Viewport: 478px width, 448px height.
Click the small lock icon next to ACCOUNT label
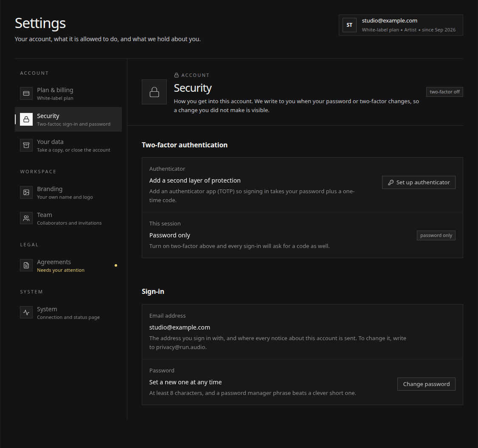(176, 75)
